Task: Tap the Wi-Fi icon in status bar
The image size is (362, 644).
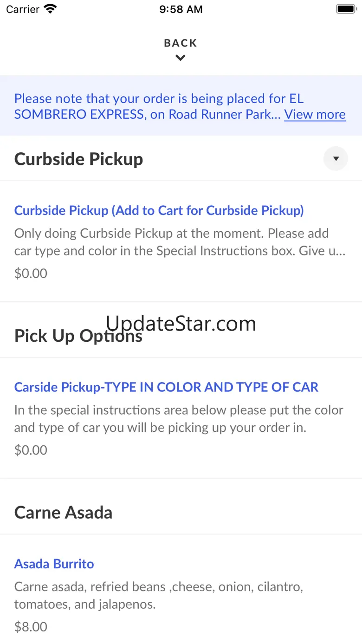Action: (50, 9)
